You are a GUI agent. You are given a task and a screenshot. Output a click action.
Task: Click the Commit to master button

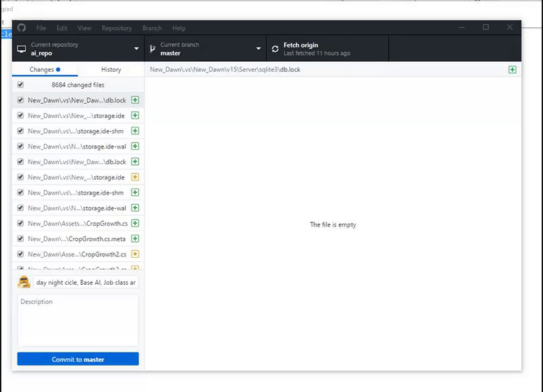tap(77, 359)
